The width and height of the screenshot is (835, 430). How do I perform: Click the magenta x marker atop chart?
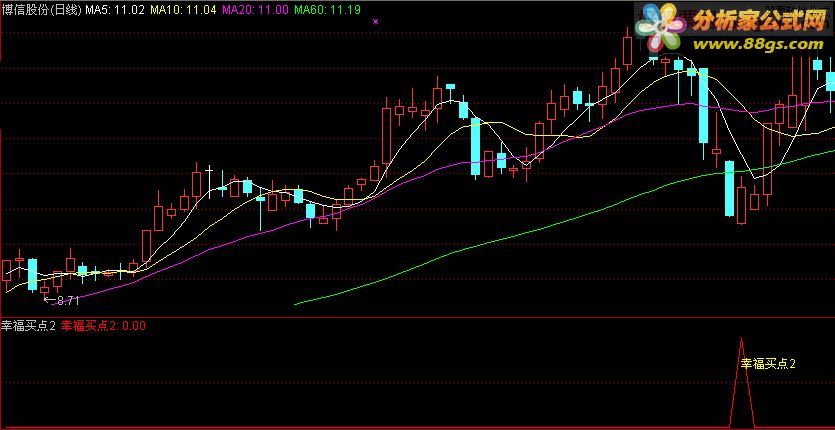(376, 21)
